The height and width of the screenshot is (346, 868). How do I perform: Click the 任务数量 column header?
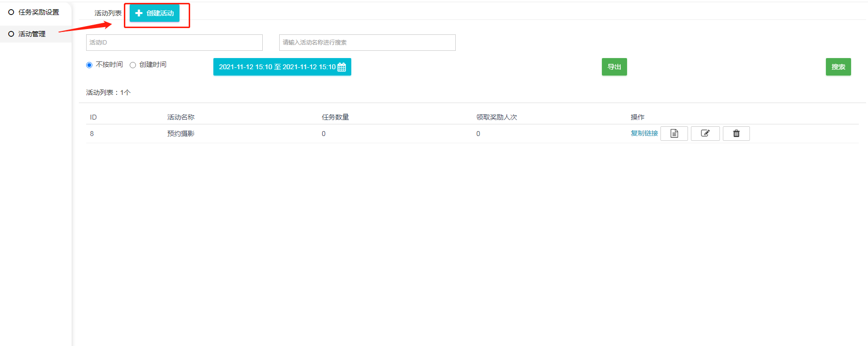(335, 117)
